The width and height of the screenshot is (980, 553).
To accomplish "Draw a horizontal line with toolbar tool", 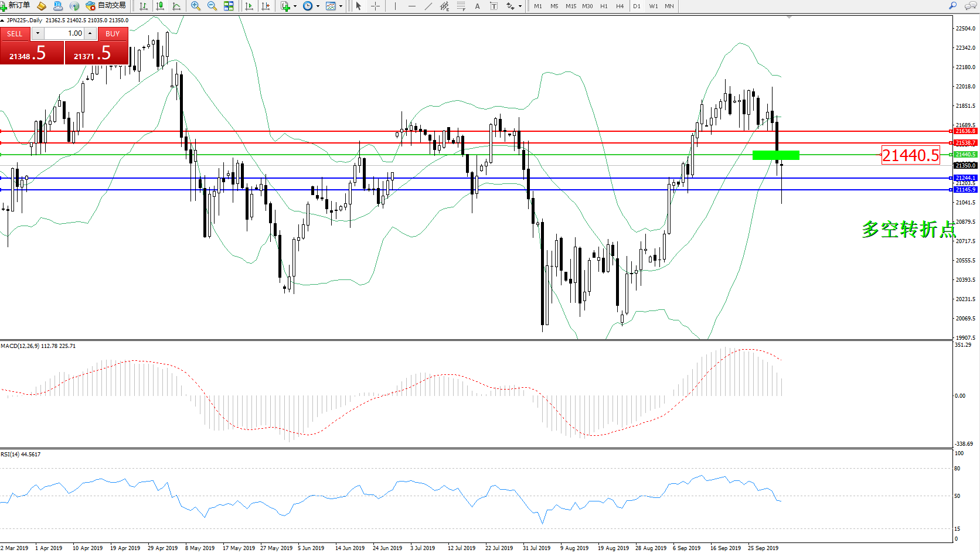I will [x=412, y=6].
